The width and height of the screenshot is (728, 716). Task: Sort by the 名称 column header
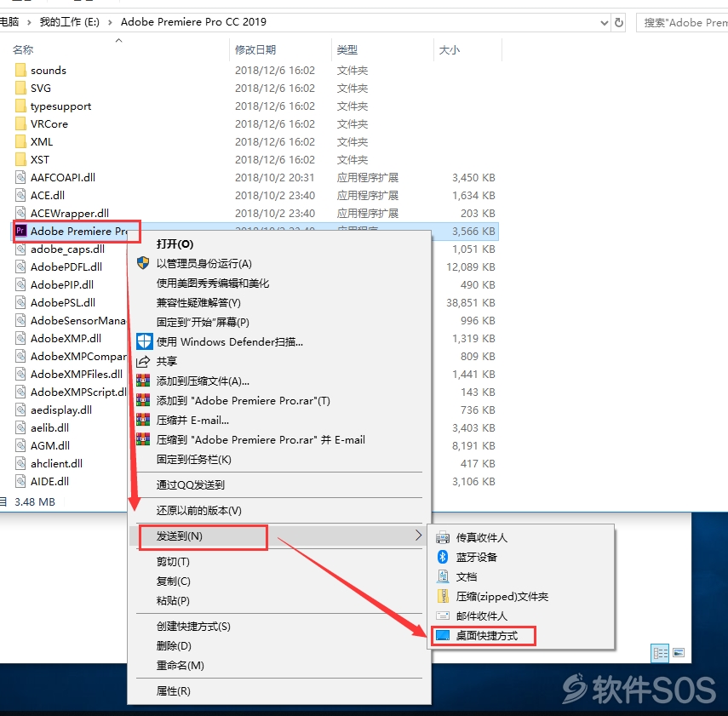(x=23, y=49)
